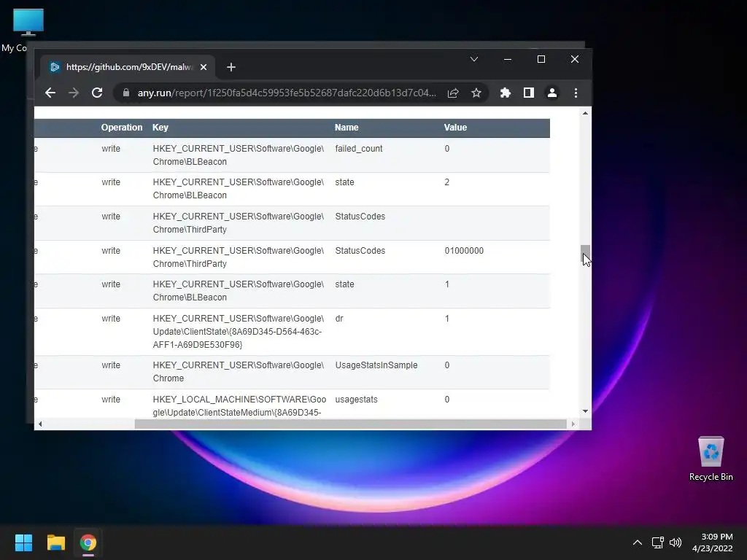Open a new tab with plus button

[x=231, y=67]
